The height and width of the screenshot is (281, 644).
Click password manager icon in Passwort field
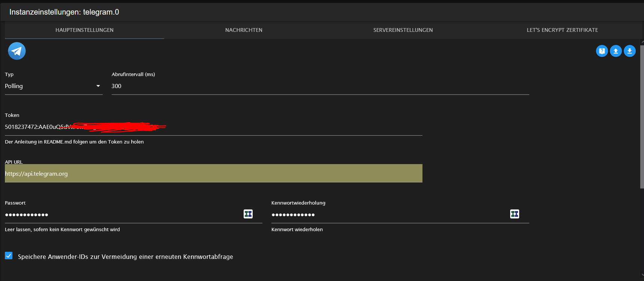[248, 214]
